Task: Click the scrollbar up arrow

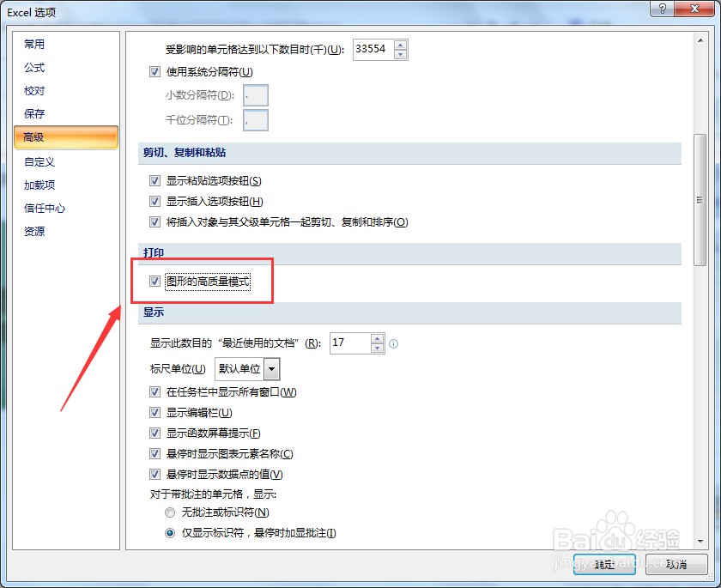Action: pos(700,40)
